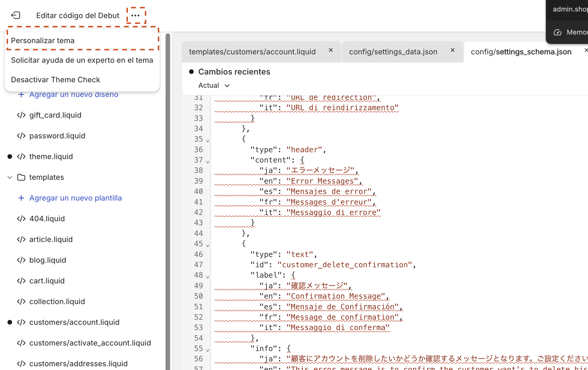The image size is (588, 370).
Task: Click "Mensajes de error" string on line 40
Action: click(x=329, y=191)
